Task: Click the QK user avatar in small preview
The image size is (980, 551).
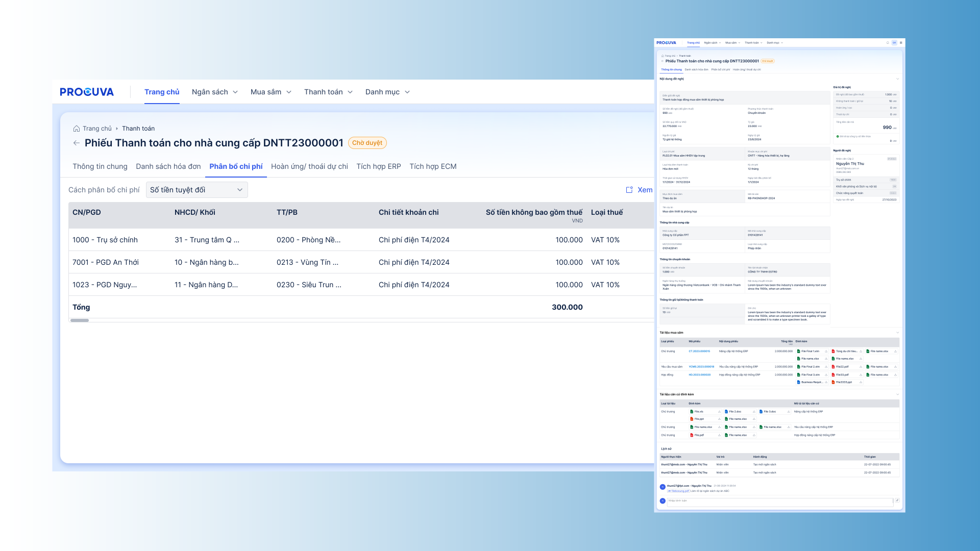Action: [894, 43]
